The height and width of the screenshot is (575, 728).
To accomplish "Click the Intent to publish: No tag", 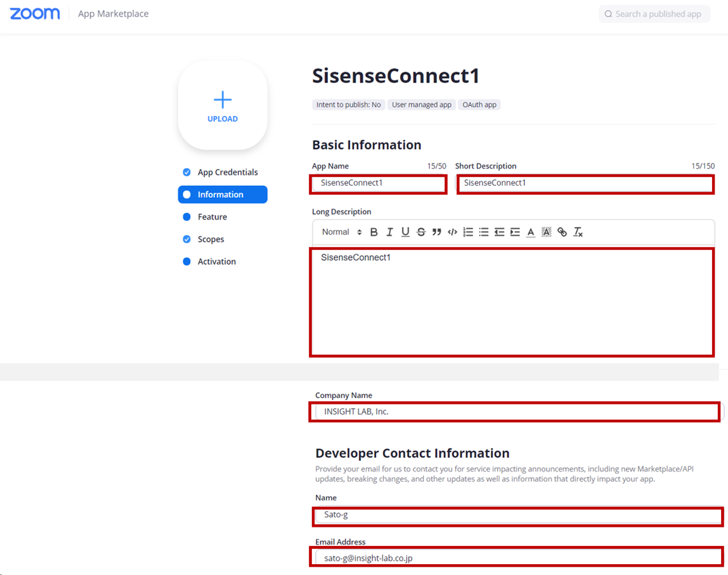I will click(348, 105).
